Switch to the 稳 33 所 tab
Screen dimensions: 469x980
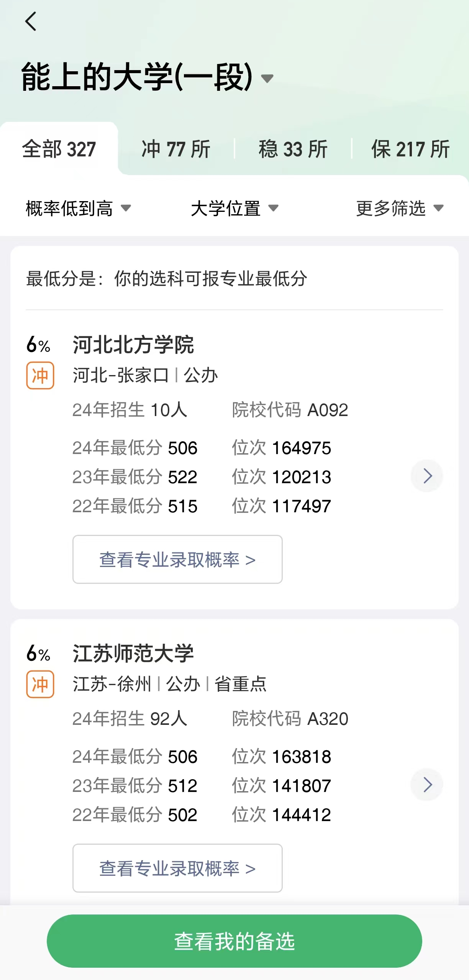(293, 149)
